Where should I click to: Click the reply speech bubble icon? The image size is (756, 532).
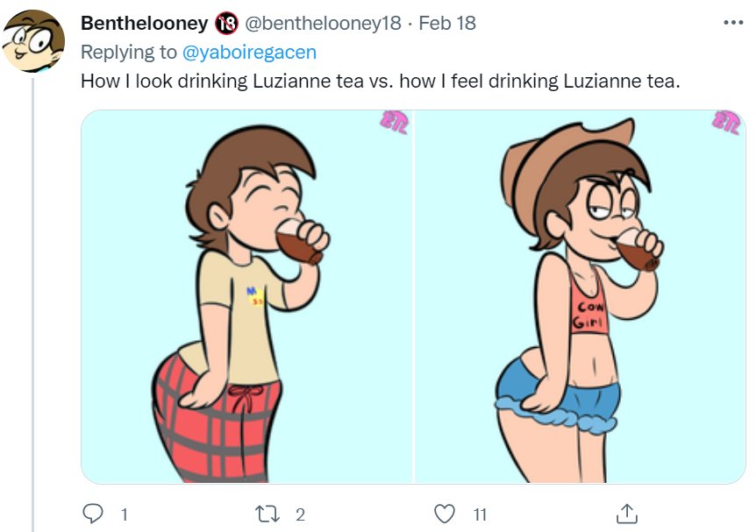[93, 514]
